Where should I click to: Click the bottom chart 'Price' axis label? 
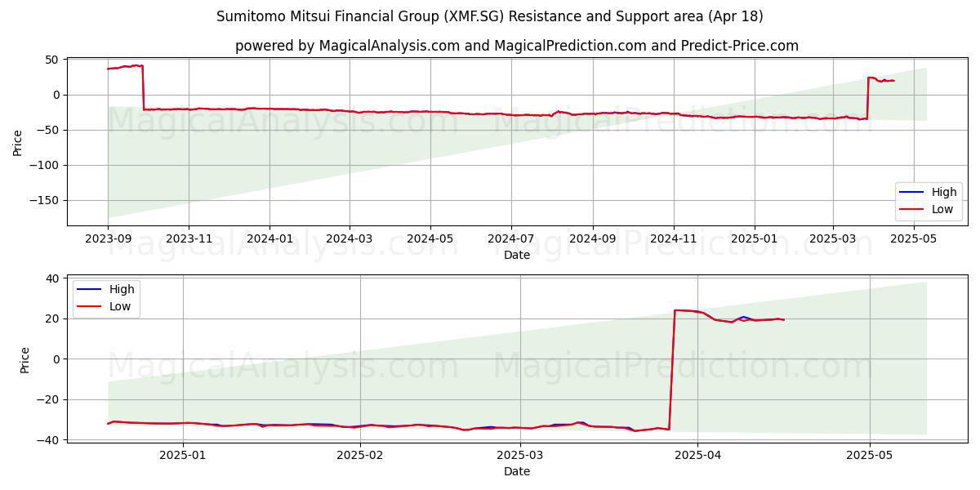pos(24,360)
